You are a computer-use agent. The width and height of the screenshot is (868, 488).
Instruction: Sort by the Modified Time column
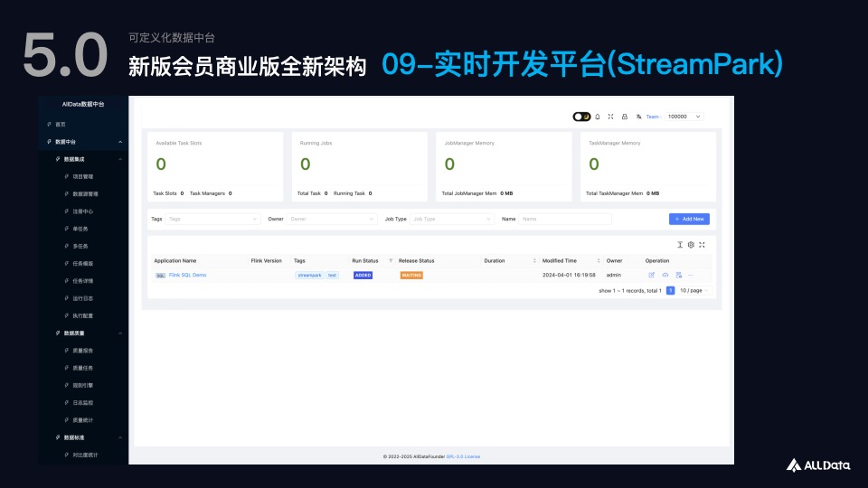click(599, 260)
